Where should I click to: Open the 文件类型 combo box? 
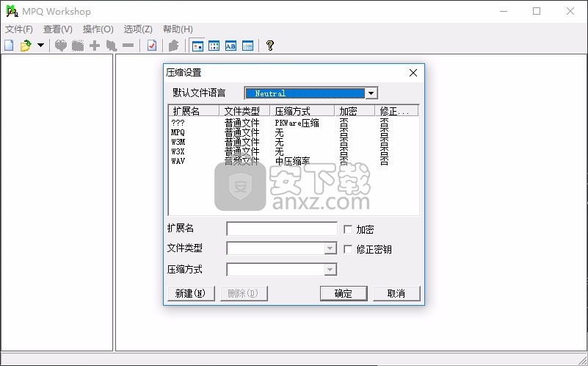click(x=282, y=248)
